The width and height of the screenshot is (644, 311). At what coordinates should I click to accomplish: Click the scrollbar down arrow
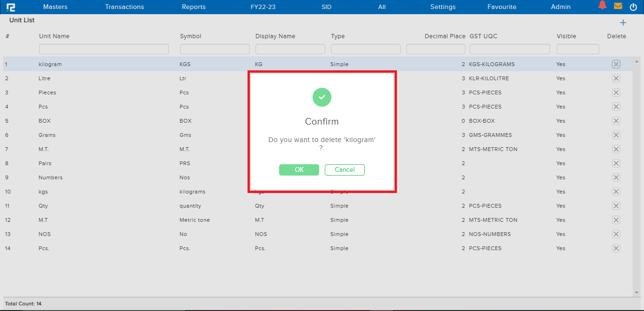point(637,293)
